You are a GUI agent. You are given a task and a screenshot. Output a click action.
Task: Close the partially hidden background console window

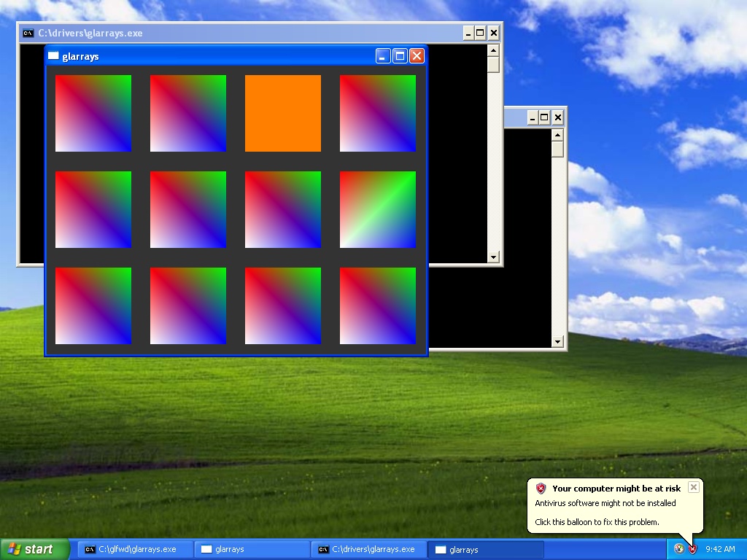tap(558, 117)
